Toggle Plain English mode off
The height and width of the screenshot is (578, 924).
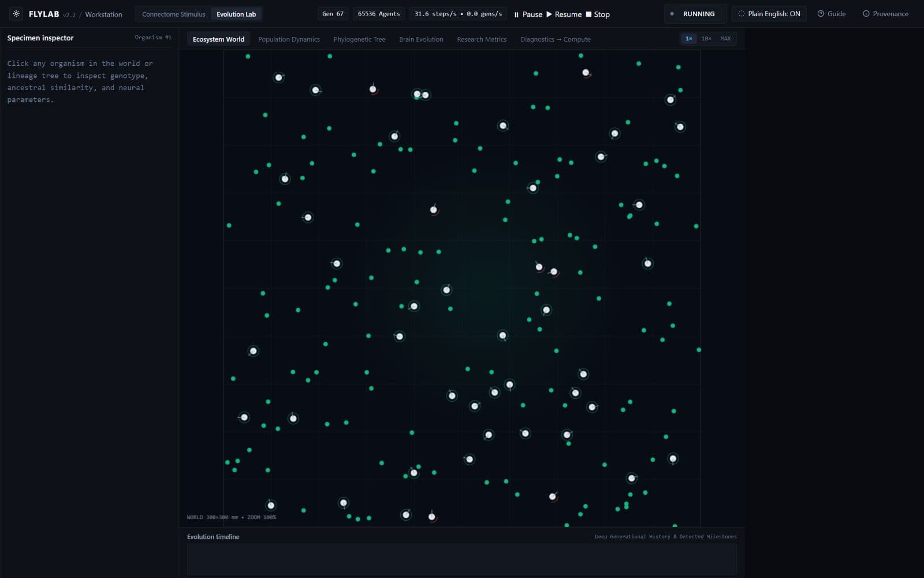(769, 14)
